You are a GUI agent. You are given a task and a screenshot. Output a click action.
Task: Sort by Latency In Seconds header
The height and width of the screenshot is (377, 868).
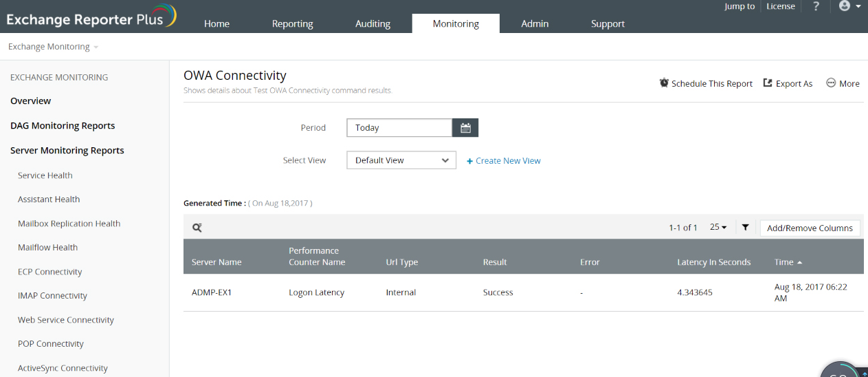(x=714, y=262)
